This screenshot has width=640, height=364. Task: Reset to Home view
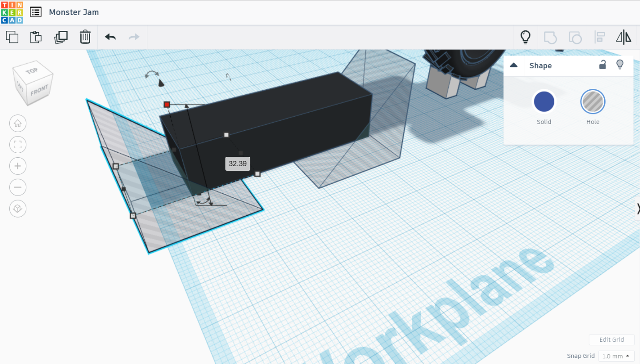[x=18, y=123]
